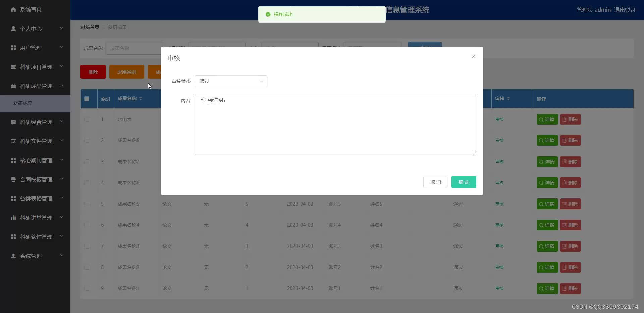Click 退出登录 in the header

[x=625, y=10]
